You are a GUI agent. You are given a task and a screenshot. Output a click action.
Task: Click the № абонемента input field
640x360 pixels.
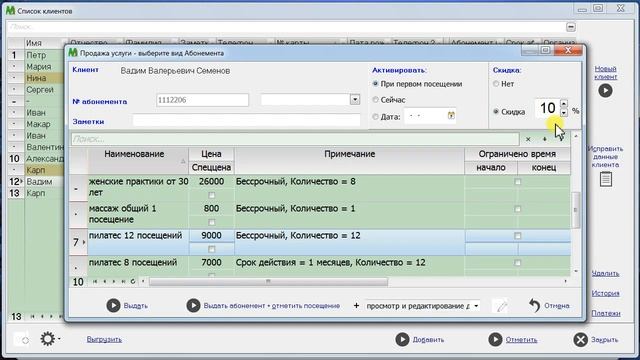coord(202,100)
